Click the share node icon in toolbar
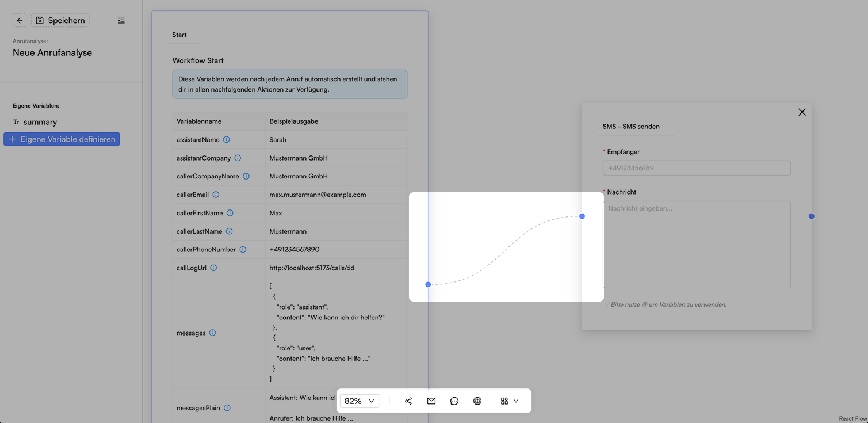Viewport: 868px width, 423px height. pos(408,401)
